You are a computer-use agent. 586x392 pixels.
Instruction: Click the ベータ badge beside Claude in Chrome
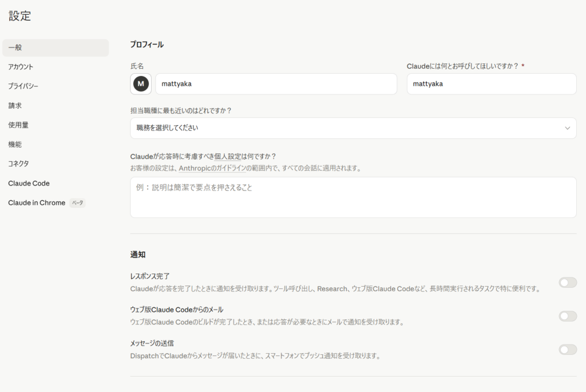pyautogui.click(x=77, y=203)
